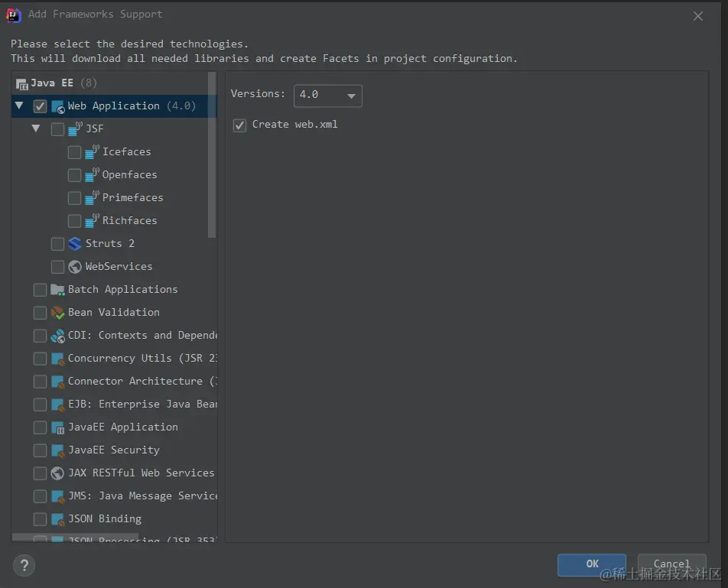Click the Versions: label
Viewport: 728px width, 588px height.
pyautogui.click(x=258, y=94)
